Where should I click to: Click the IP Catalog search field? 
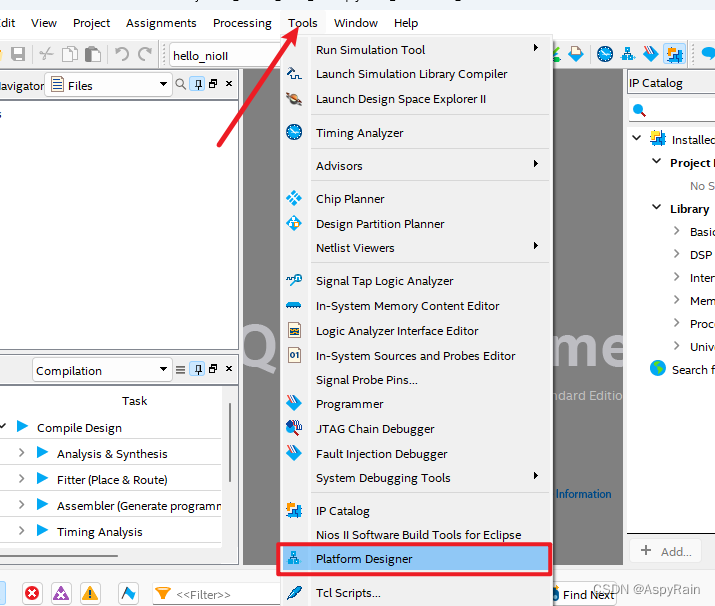coord(672,110)
